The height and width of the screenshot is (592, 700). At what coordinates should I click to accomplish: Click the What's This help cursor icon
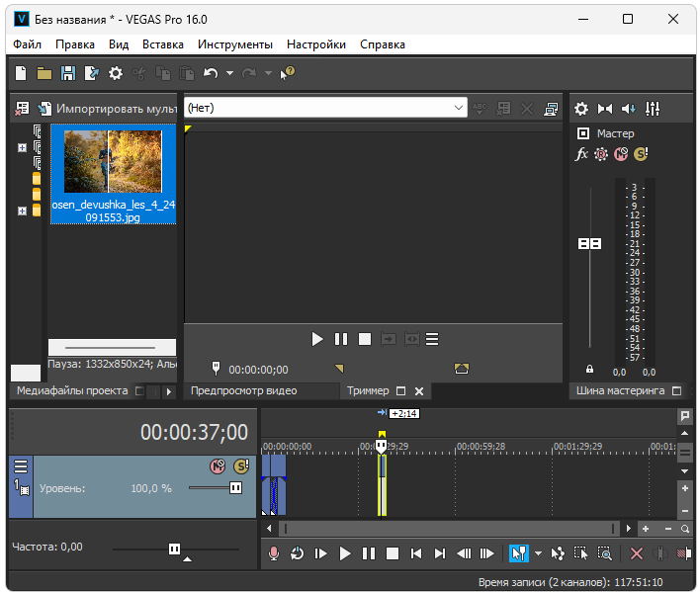288,73
